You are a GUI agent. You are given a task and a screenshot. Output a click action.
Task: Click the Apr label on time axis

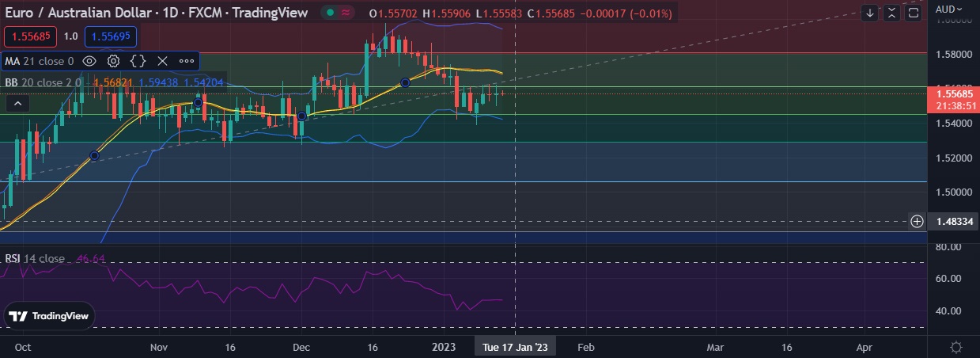pos(865,347)
